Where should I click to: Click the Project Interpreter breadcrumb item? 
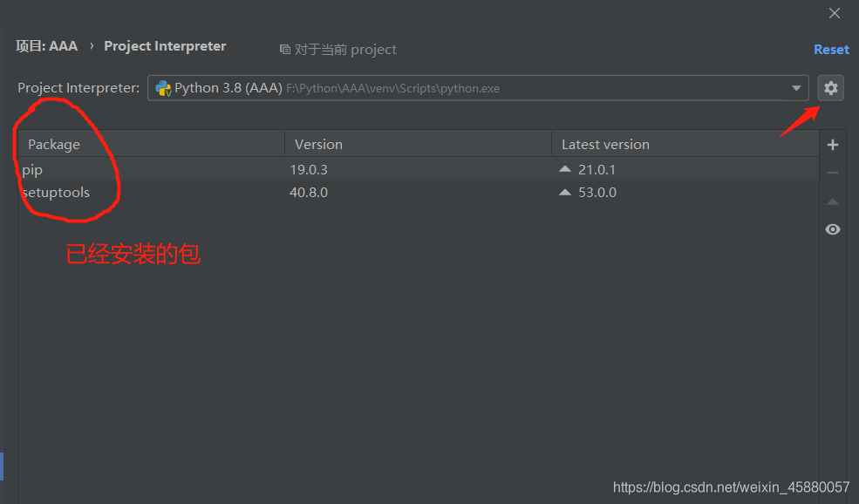click(164, 46)
